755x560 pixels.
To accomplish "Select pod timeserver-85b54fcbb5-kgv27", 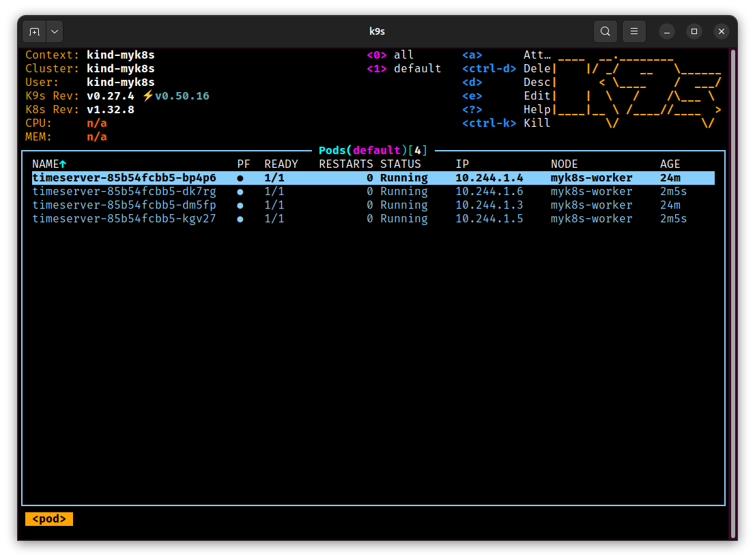I will [373, 219].
